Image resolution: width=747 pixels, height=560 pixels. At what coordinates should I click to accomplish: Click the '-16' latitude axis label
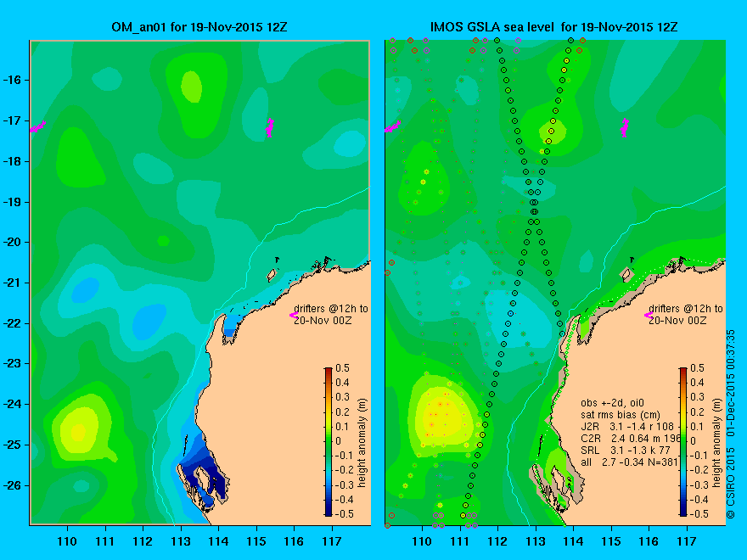12,80
